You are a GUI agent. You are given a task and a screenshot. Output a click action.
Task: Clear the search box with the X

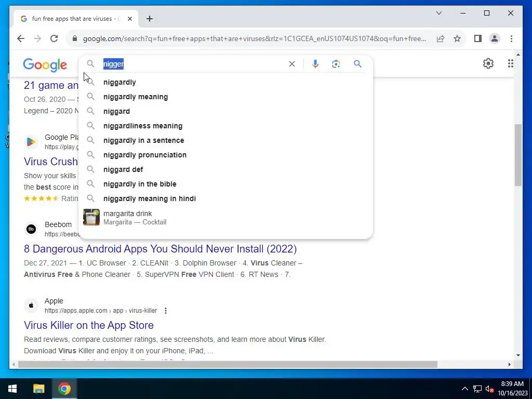(292, 64)
